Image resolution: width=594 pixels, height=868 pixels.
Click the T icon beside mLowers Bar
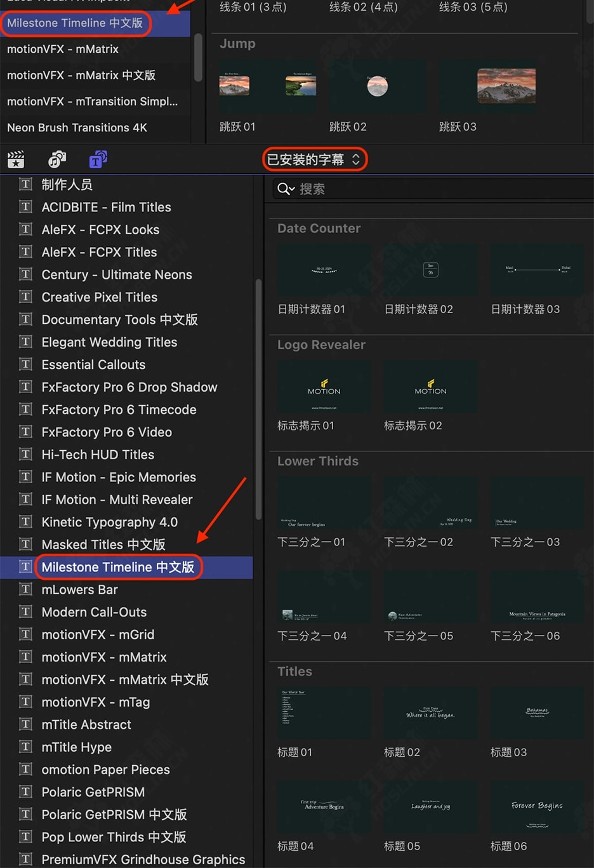click(x=25, y=589)
